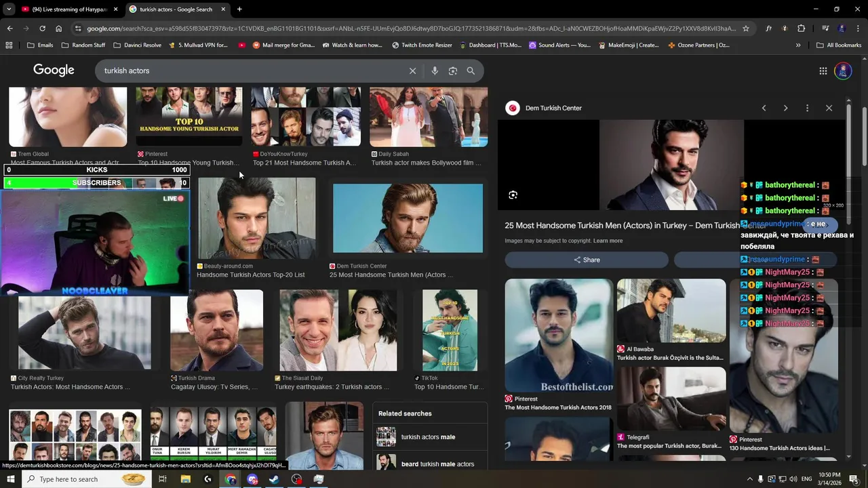Open the All Bookmarks folder
Image resolution: width=868 pixels, height=488 pixels.
(839, 45)
